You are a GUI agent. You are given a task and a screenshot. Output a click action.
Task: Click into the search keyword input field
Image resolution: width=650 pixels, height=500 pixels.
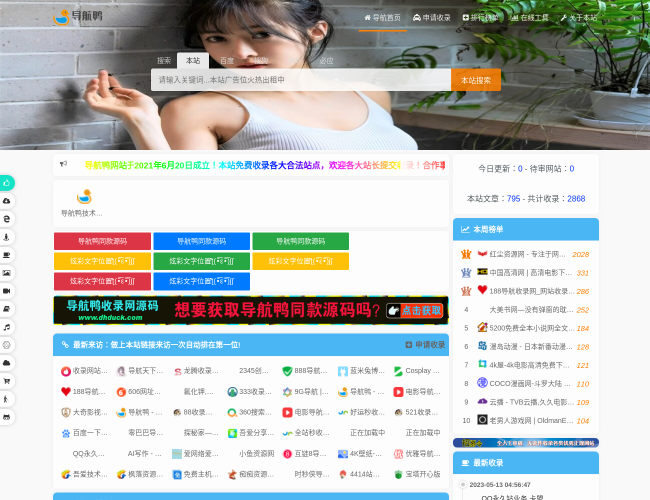click(300, 80)
